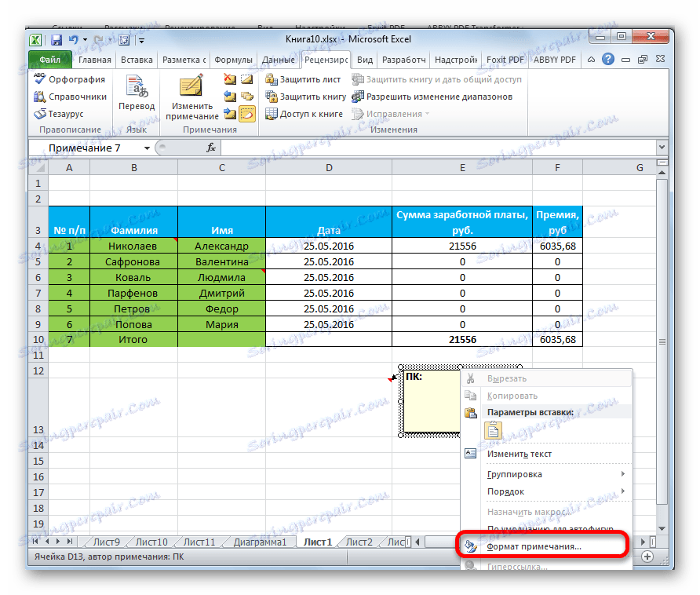This screenshot has height=595, width=700.
Task: Switch to sheet tab Лист2
Action: coord(359,542)
